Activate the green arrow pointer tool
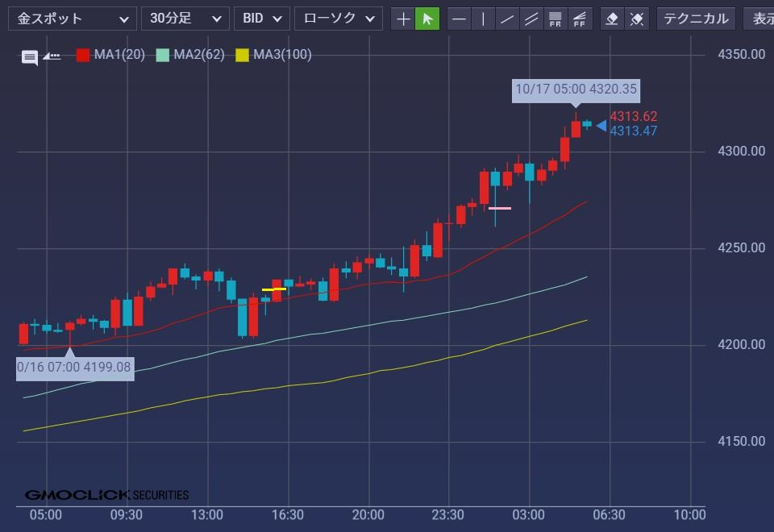The image size is (774, 532). pyautogui.click(x=427, y=19)
